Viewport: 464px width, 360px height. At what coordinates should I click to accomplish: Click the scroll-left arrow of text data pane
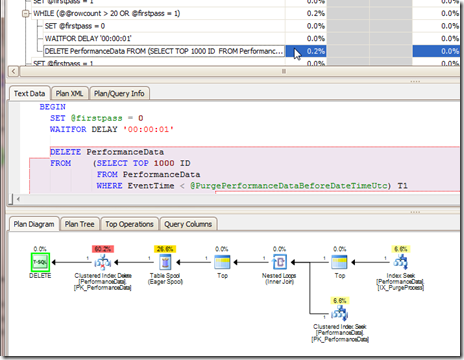click(18, 199)
